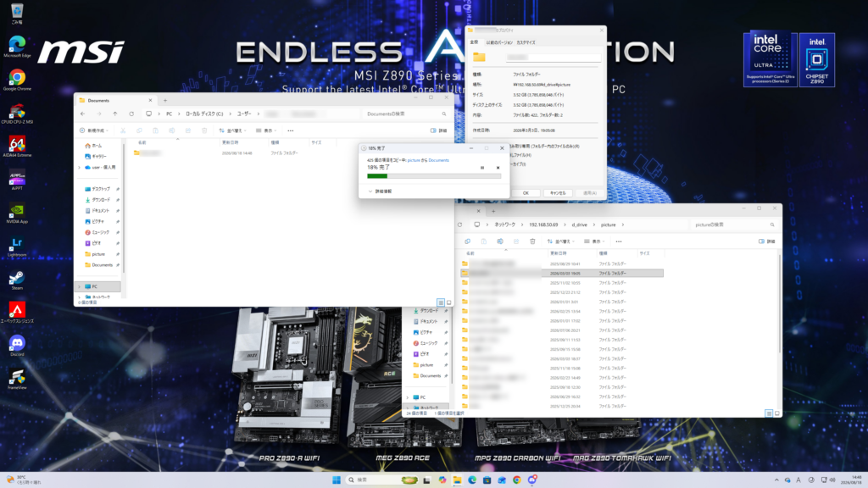The image size is (868, 488).
Task: Click the Documents link in the copy dialog
Action: [x=438, y=160]
